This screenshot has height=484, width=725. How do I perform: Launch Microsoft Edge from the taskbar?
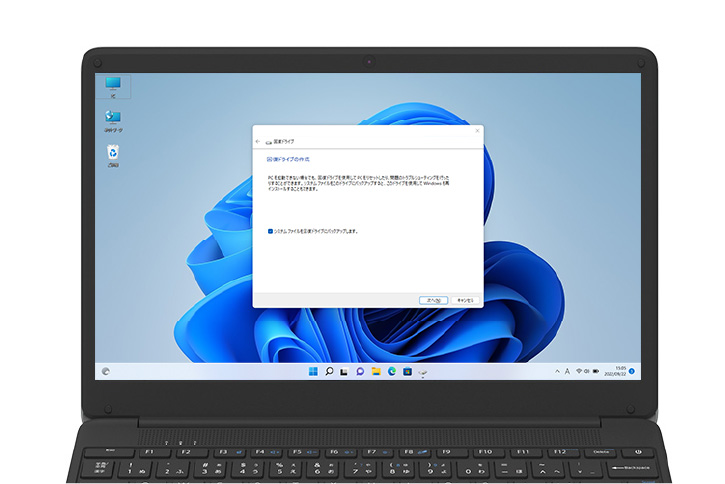coord(392,371)
